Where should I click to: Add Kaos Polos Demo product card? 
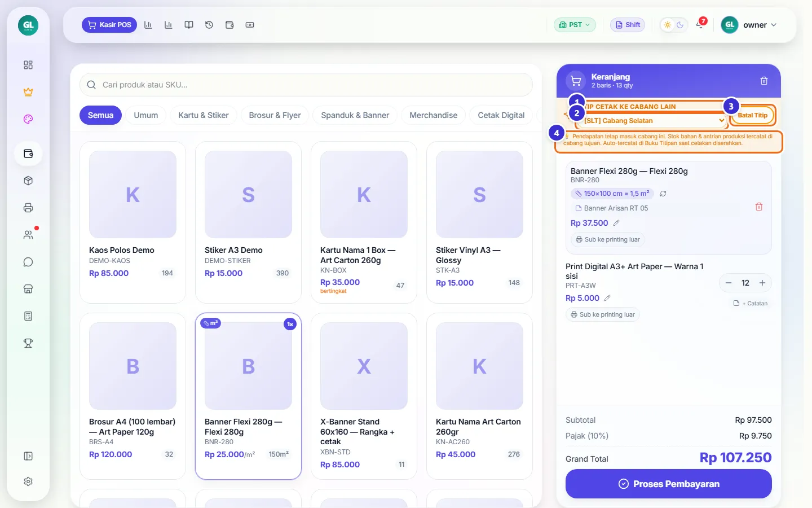coord(133,222)
